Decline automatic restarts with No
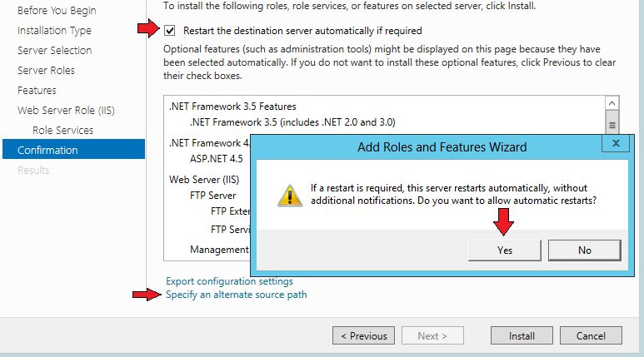The image size is (644, 357). click(x=585, y=250)
